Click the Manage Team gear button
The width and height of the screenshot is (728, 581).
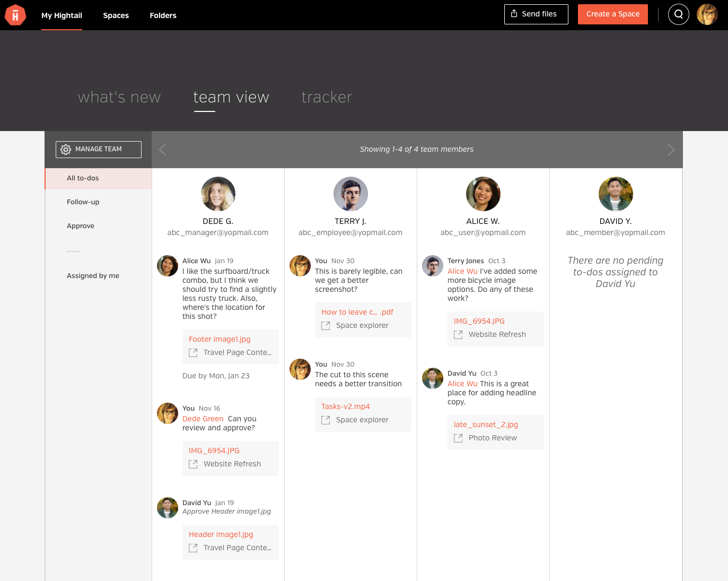pyautogui.click(x=99, y=150)
